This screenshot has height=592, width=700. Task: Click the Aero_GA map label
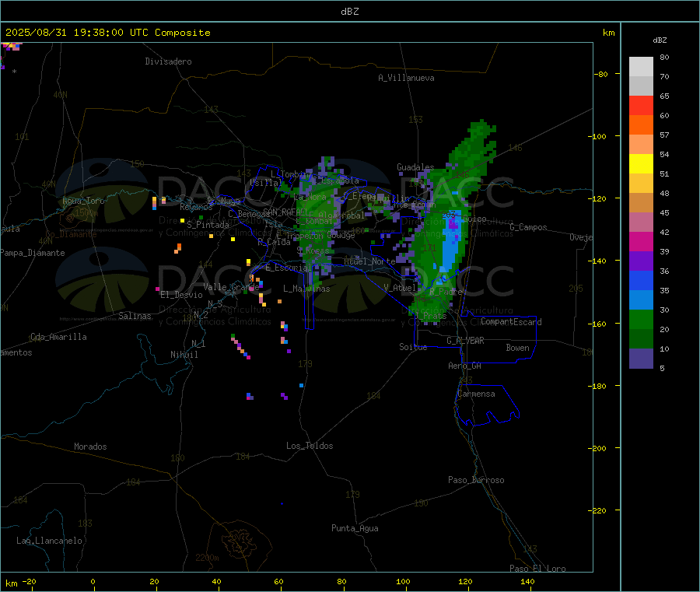coord(465,366)
